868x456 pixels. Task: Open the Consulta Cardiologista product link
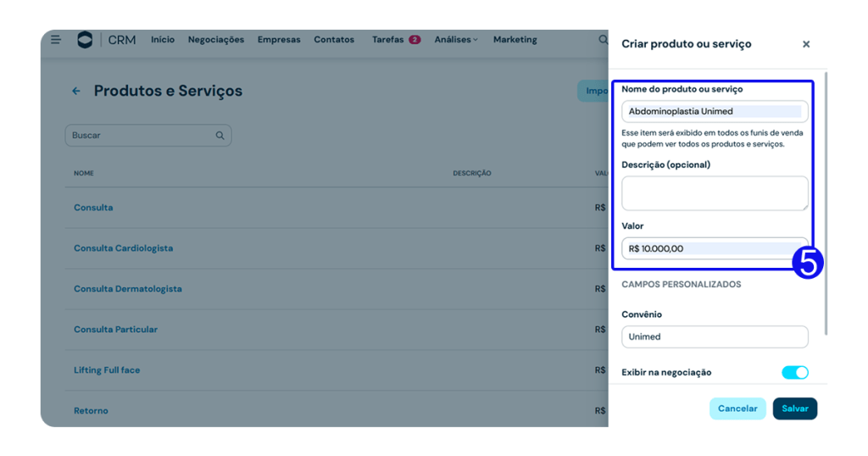123,248
